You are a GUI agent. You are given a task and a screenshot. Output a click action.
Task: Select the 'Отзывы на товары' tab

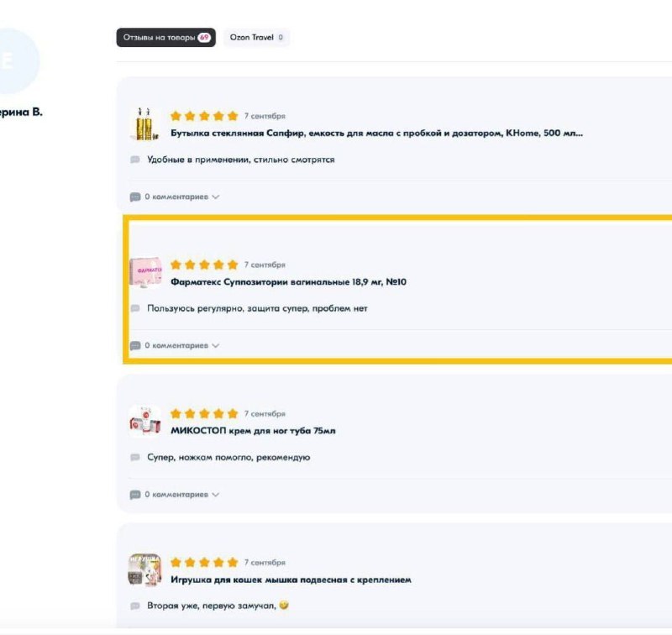pyautogui.click(x=165, y=38)
